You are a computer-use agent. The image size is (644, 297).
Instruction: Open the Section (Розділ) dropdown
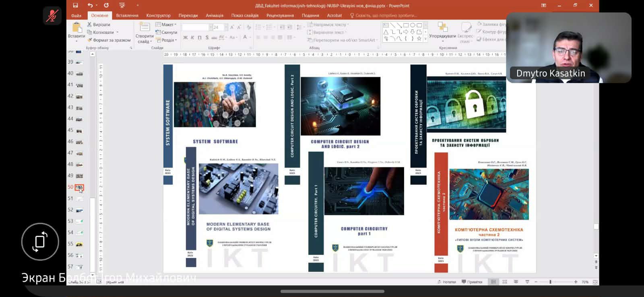[166, 40]
